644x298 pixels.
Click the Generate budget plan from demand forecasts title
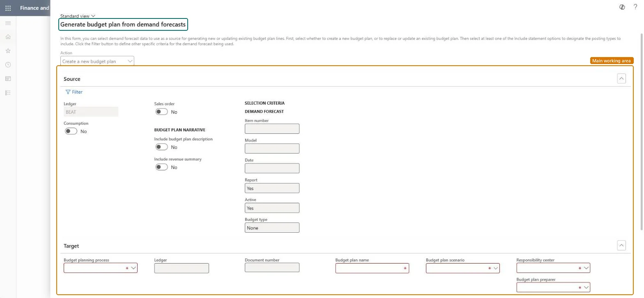[123, 25]
